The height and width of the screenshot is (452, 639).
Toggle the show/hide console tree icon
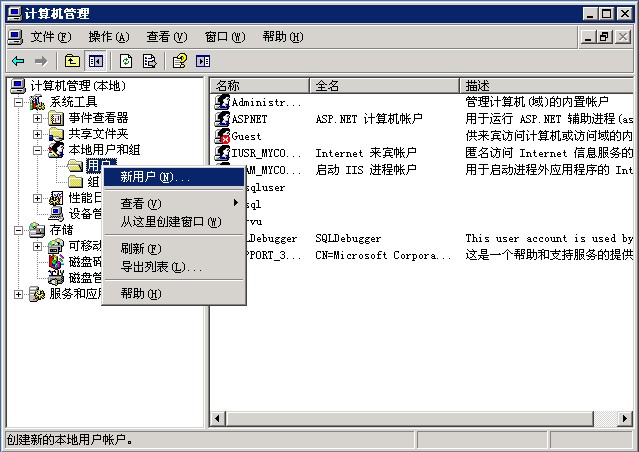[x=95, y=61]
